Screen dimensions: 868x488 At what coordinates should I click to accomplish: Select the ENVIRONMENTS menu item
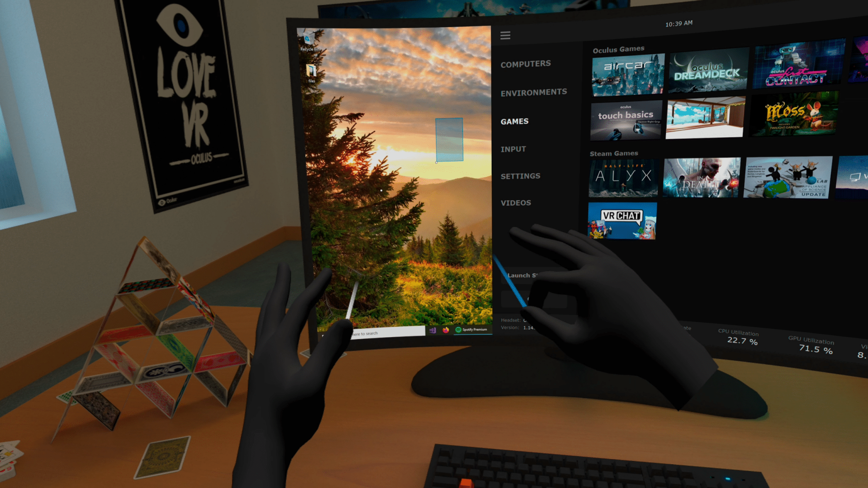pos(533,92)
